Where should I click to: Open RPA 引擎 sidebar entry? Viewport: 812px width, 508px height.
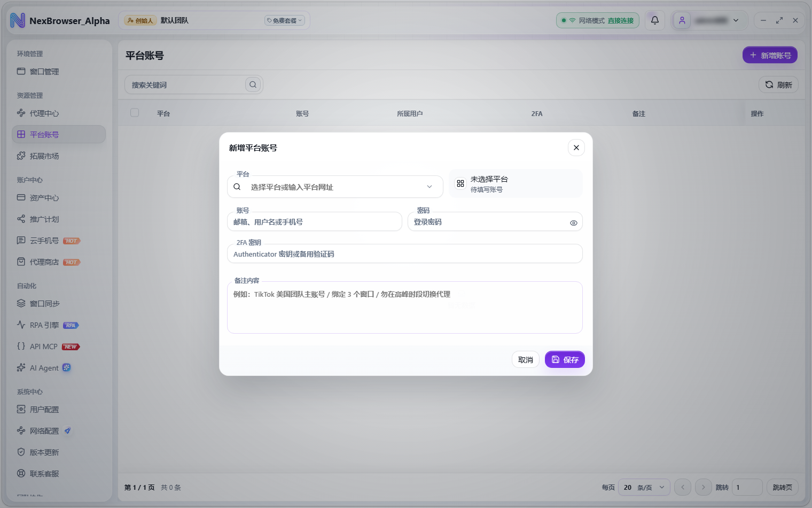pos(59,325)
